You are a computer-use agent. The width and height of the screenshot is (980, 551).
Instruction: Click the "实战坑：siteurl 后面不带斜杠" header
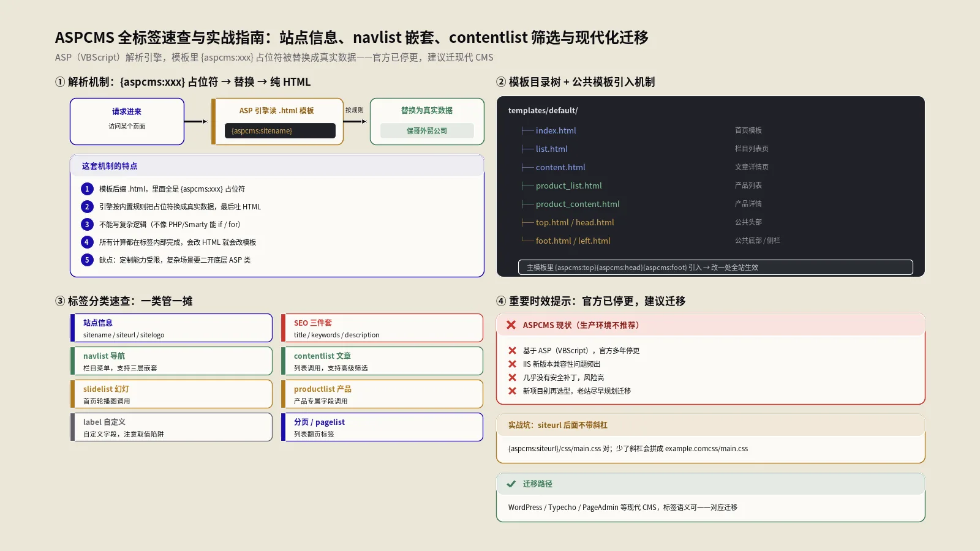[x=710, y=425]
